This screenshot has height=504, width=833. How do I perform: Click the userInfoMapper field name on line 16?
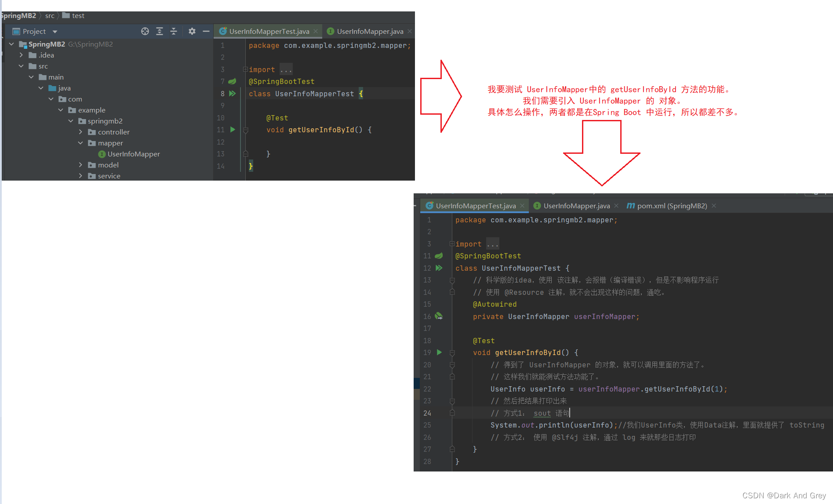click(x=604, y=316)
